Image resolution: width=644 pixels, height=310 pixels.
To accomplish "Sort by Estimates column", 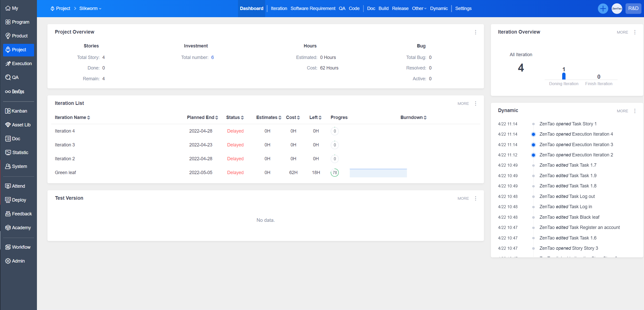I will [269, 117].
